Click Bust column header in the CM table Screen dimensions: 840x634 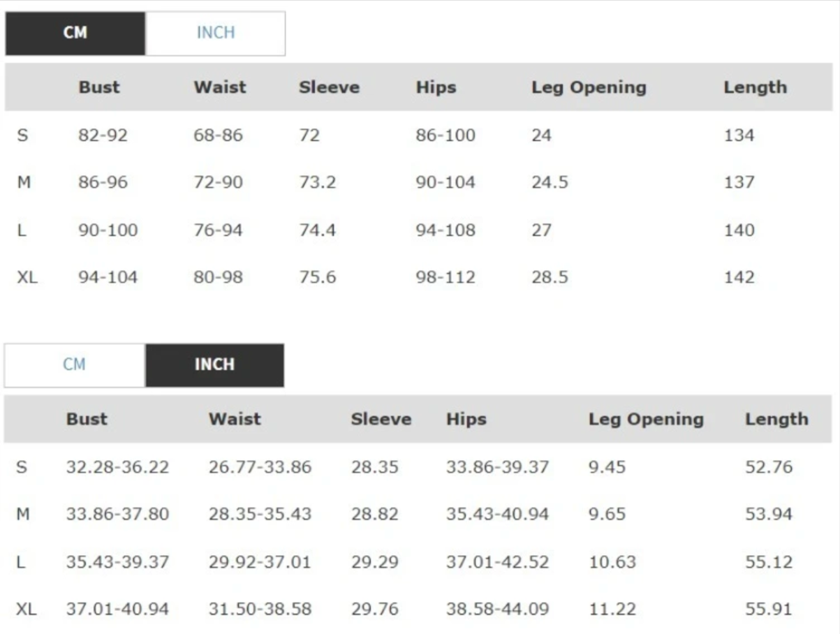(x=99, y=87)
